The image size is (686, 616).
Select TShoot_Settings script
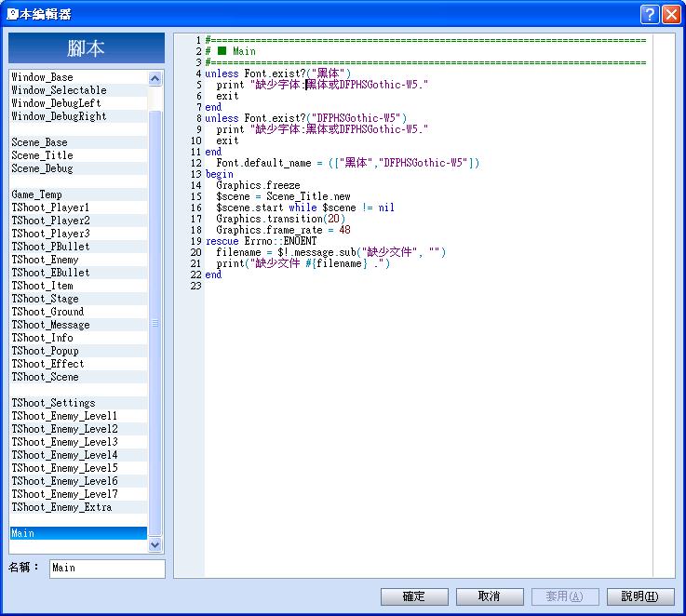[78, 403]
